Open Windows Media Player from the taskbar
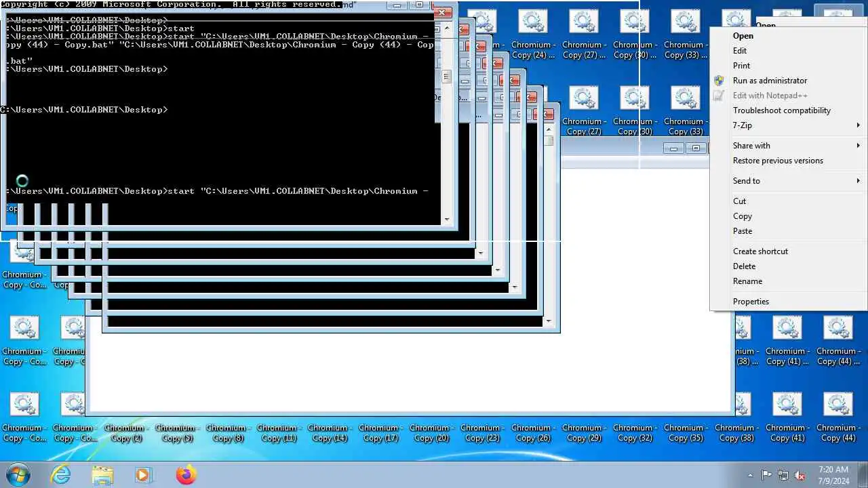 point(144,474)
